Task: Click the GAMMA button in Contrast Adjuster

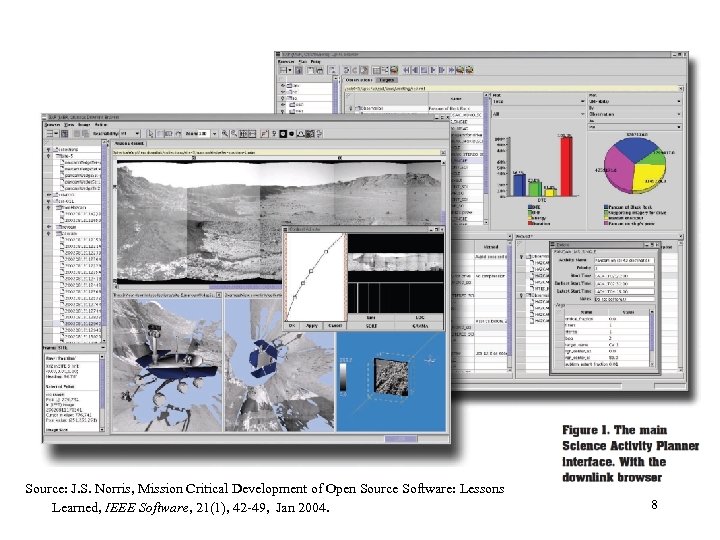Action: click(420, 326)
